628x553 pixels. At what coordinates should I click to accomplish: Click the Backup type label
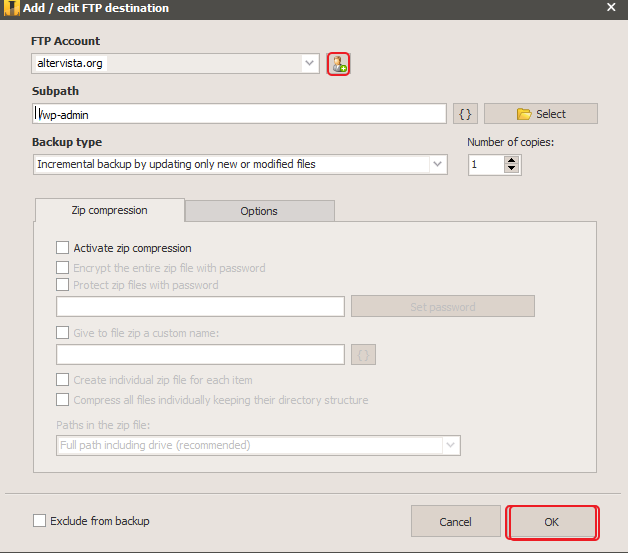(67, 142)
